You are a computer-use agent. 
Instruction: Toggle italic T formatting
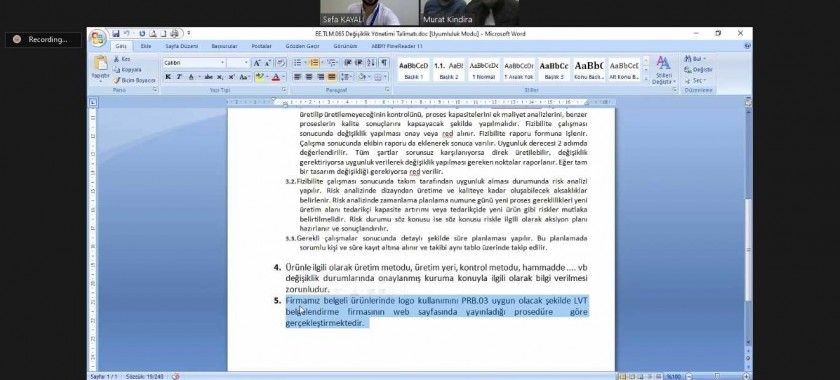(x=179, y=77)
